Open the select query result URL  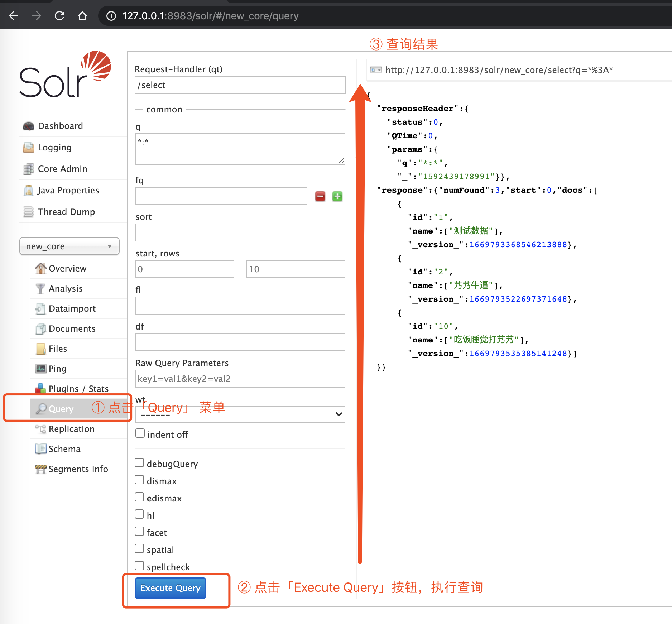tap(498, 70)
